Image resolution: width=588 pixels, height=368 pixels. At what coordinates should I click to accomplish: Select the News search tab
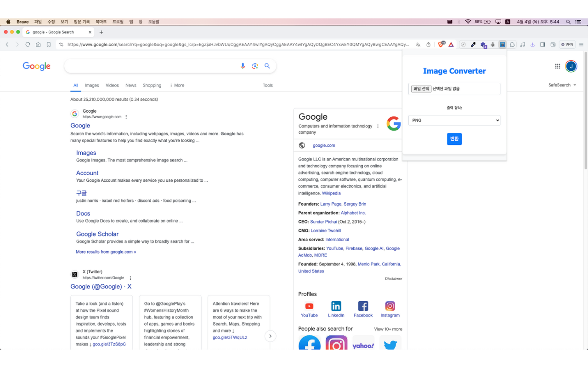point(131,85)
